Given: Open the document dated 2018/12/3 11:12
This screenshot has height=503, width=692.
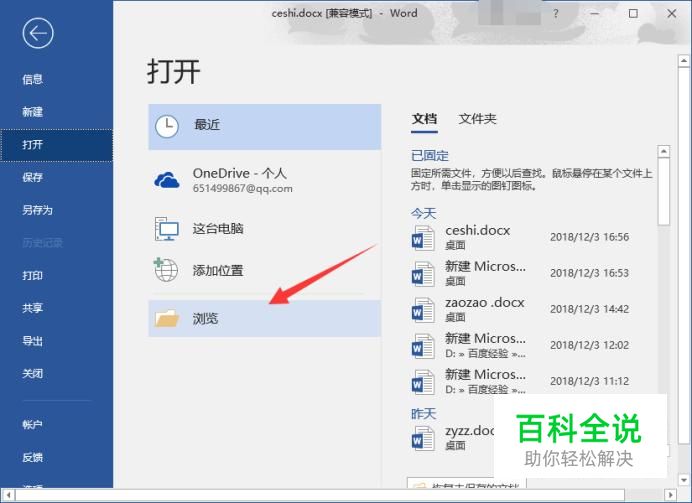Looking at the screenshot, I should click(x=532, y=382).
